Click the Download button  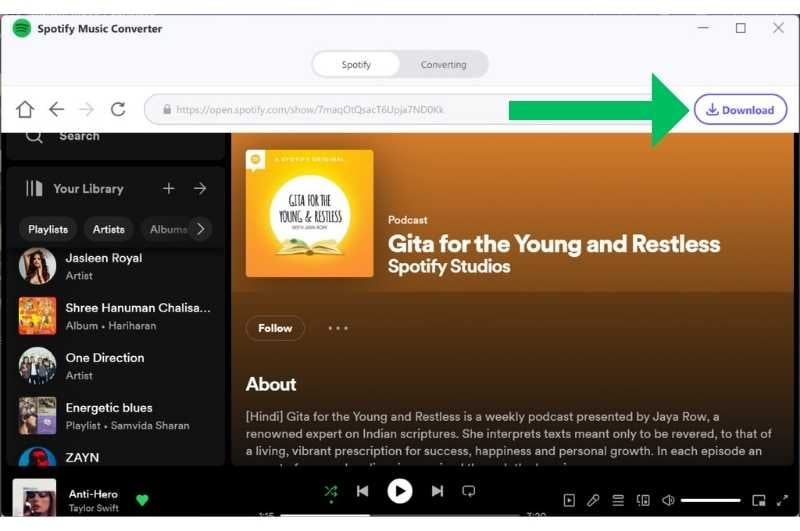point(740,110)
